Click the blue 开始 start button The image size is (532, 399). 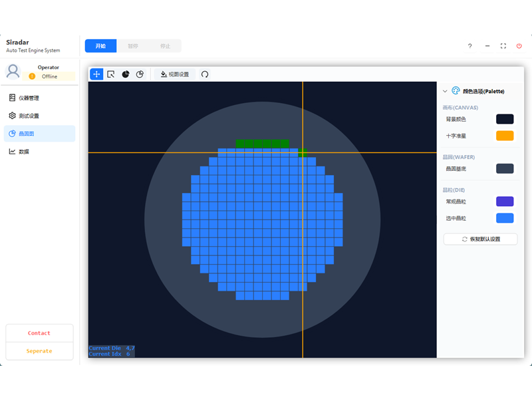101,46
